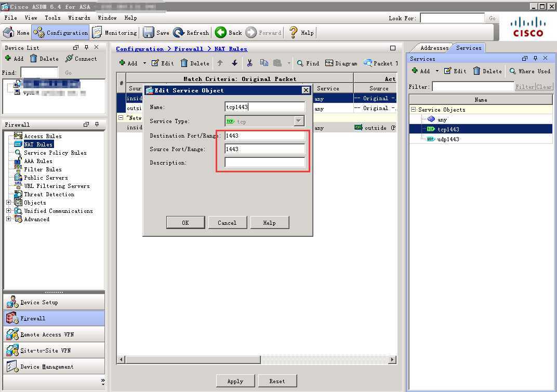
Task: Connect to device in Device List
Action: [81, 59]
